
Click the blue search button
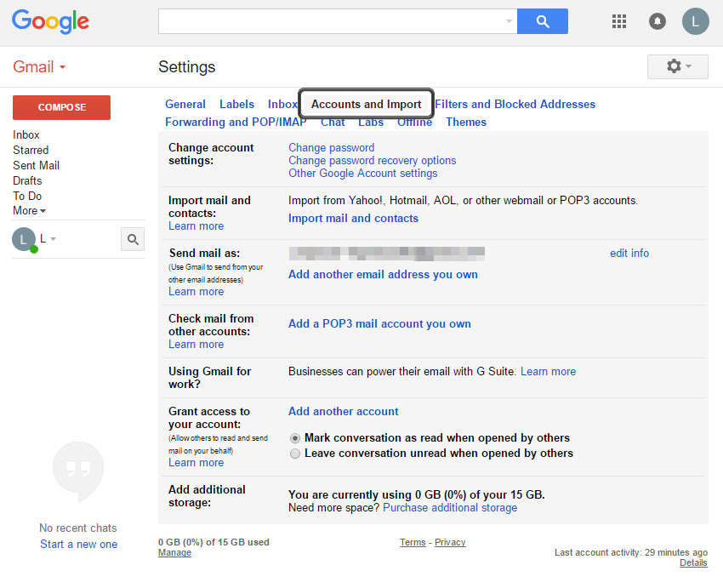point(542,21)
